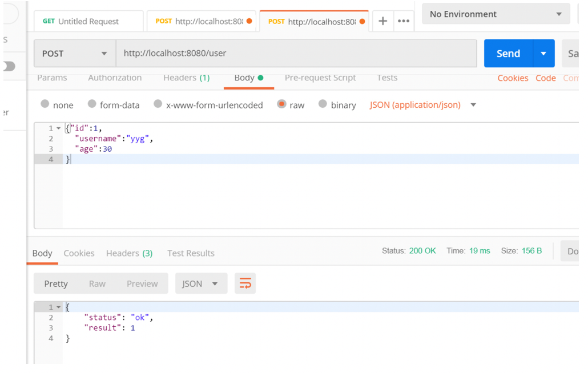The width and height of the screenshot is (588, 373).
Task: Open the Test Results tab
Action: [x=191, y=253]
